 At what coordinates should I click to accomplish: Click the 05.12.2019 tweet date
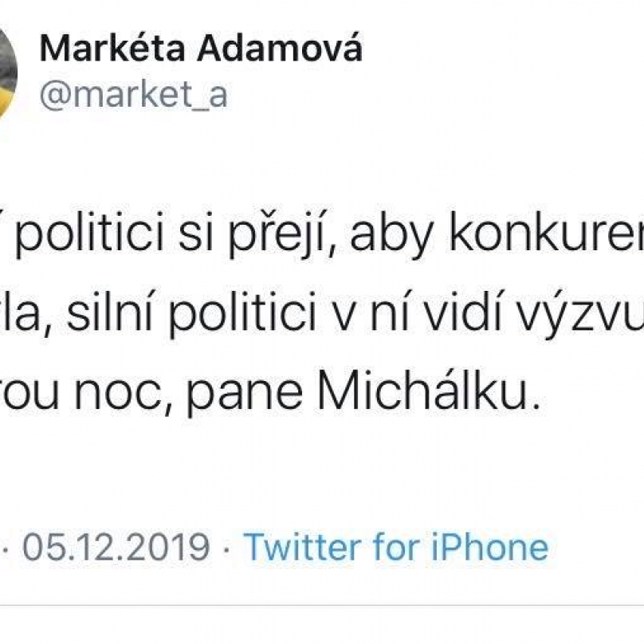click(x=116, y=547)
